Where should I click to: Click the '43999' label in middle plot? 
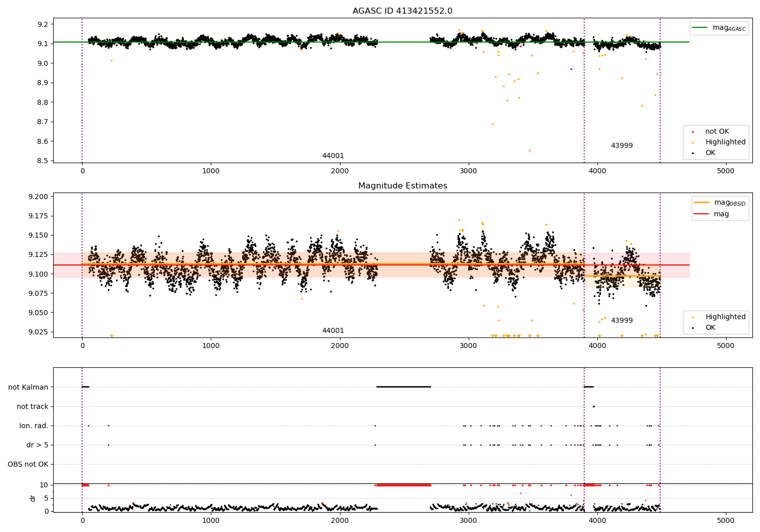tap(622, 321)
